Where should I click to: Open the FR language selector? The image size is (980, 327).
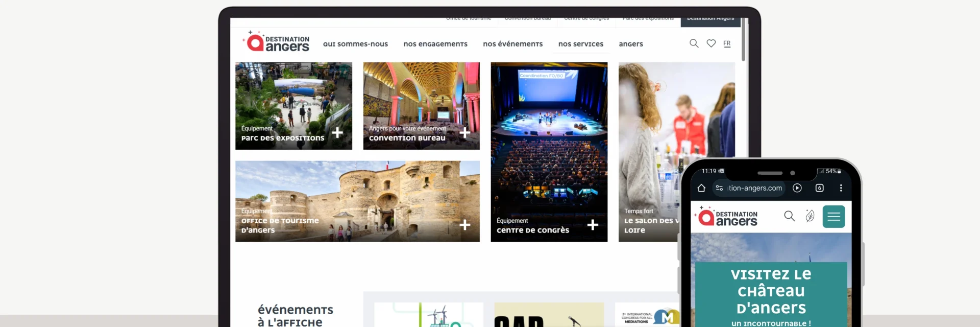(x=727, y=43)
